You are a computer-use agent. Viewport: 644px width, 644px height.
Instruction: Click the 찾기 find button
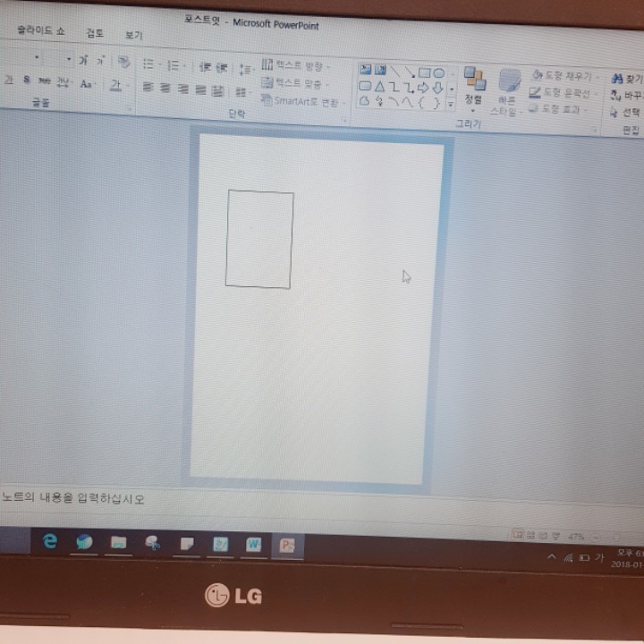[627, 79]
